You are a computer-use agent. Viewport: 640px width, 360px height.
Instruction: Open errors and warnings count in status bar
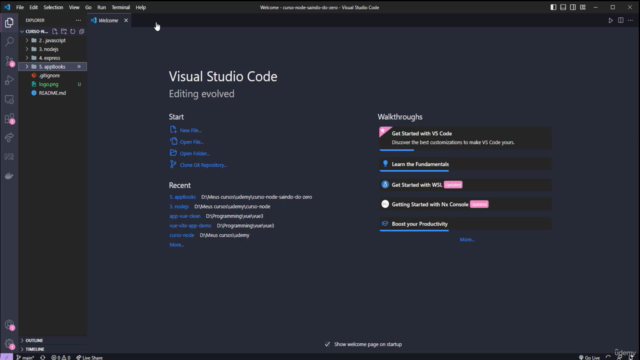point(60,358)
